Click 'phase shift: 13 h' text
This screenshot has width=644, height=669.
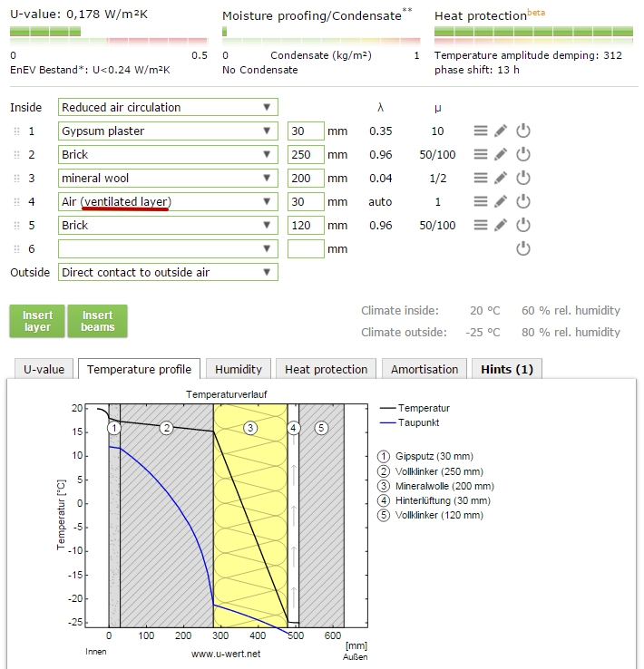pyautogui.click(x=477, y=70)
